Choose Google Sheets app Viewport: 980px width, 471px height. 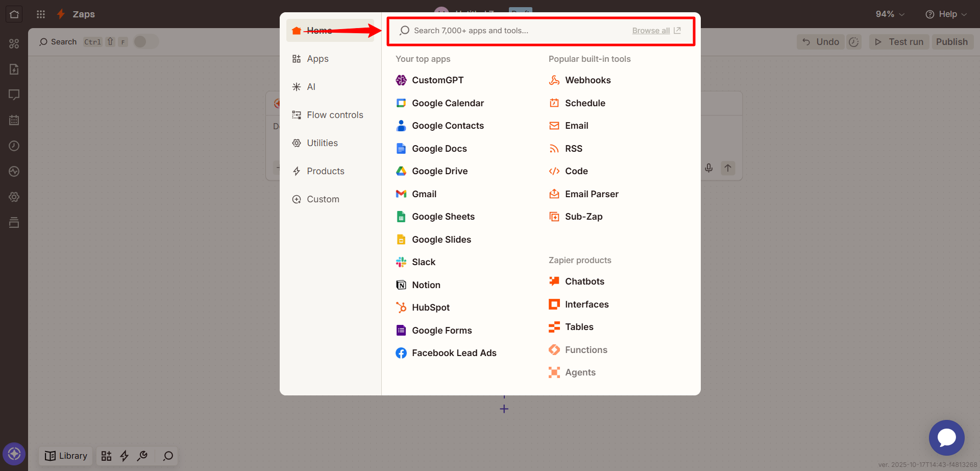point(435,217)
